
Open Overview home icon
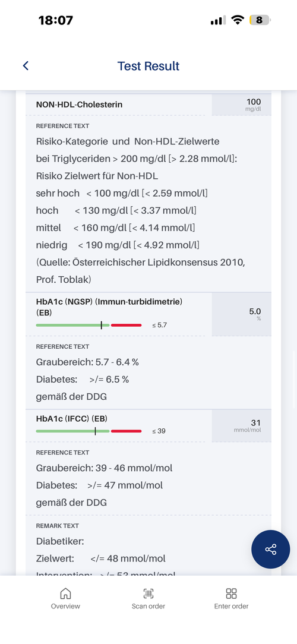pos(65,593)
